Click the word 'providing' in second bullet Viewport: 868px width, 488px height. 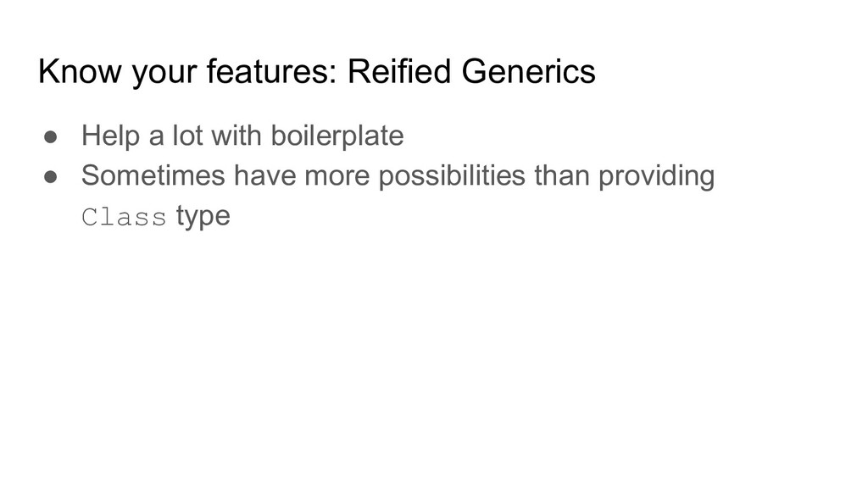657,177
